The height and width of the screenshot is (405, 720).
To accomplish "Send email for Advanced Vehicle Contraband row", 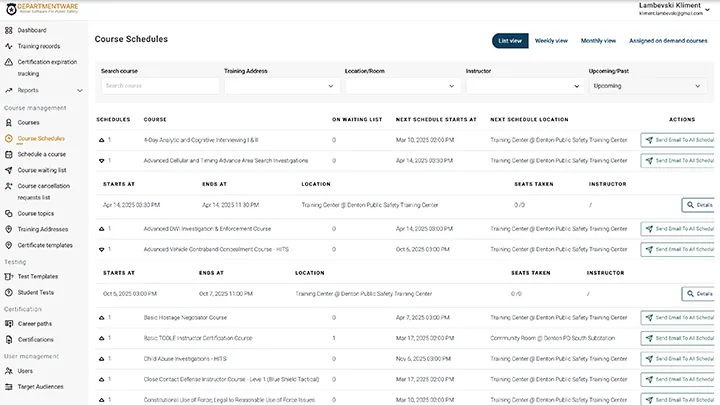I will click(x=678, y=249).
